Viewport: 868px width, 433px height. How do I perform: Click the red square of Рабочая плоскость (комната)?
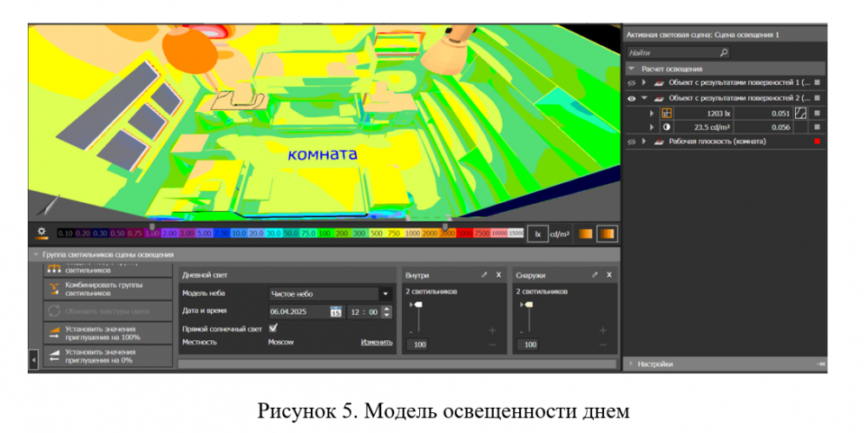[x=817, y=141]
